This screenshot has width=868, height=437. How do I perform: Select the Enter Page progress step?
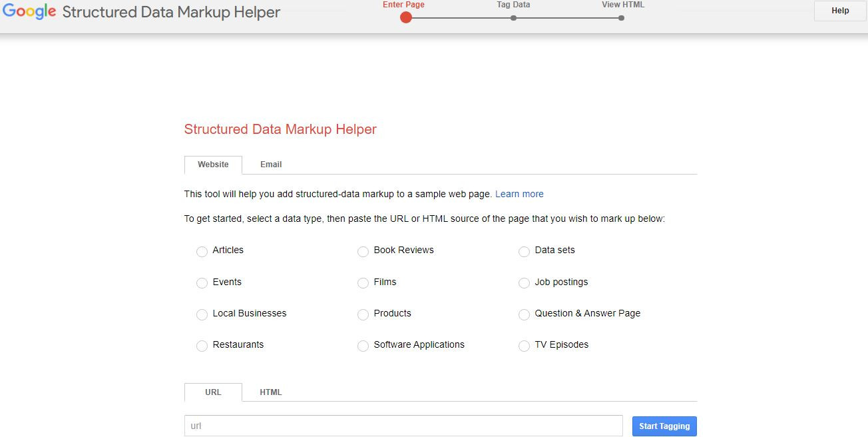[x=405, y=17]
